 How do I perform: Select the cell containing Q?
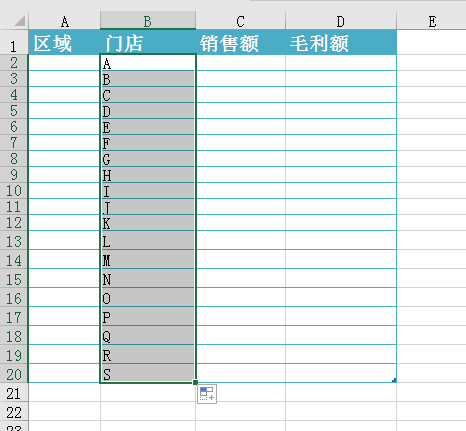148,335
